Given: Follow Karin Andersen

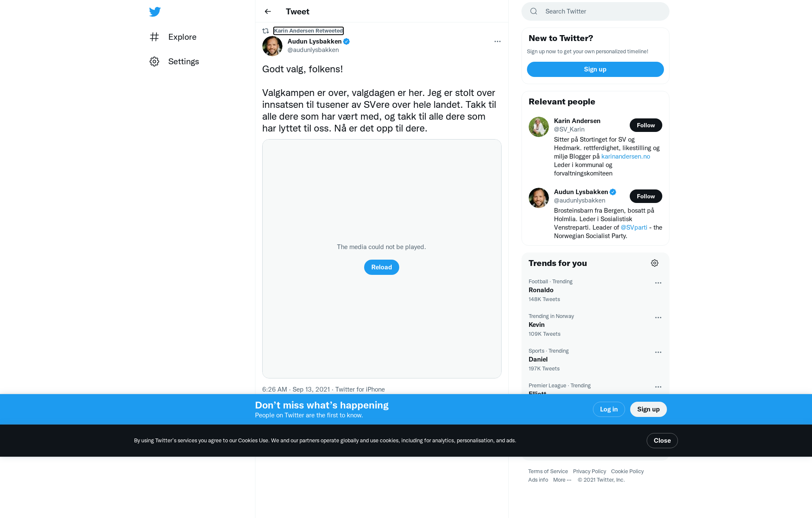Looking at the screenshot, I should click(x=646, y=125).
